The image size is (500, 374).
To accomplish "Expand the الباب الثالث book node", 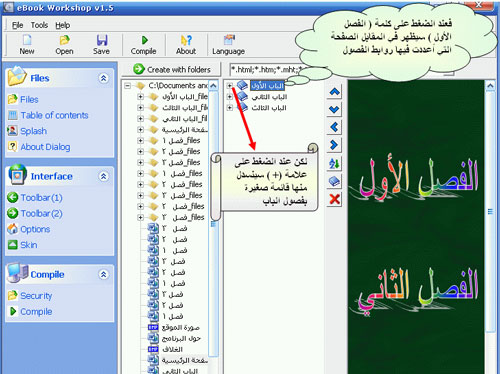I will coord(229,108).
